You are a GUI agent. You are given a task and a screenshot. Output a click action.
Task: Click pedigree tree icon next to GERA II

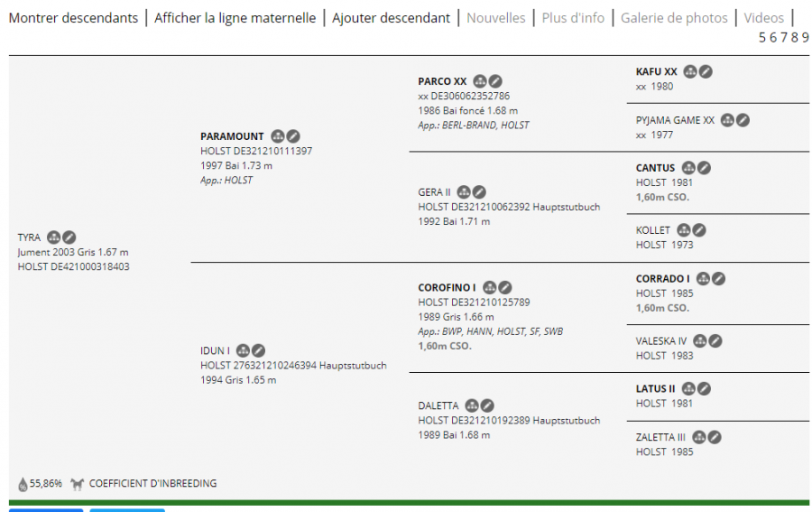(x=465, y=192)
